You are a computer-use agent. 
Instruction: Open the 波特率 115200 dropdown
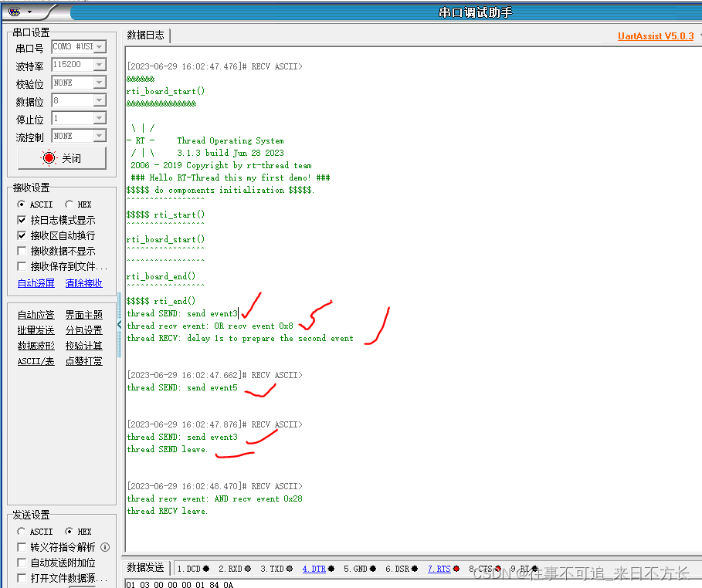pyautogui.click(x=100, y=64)
